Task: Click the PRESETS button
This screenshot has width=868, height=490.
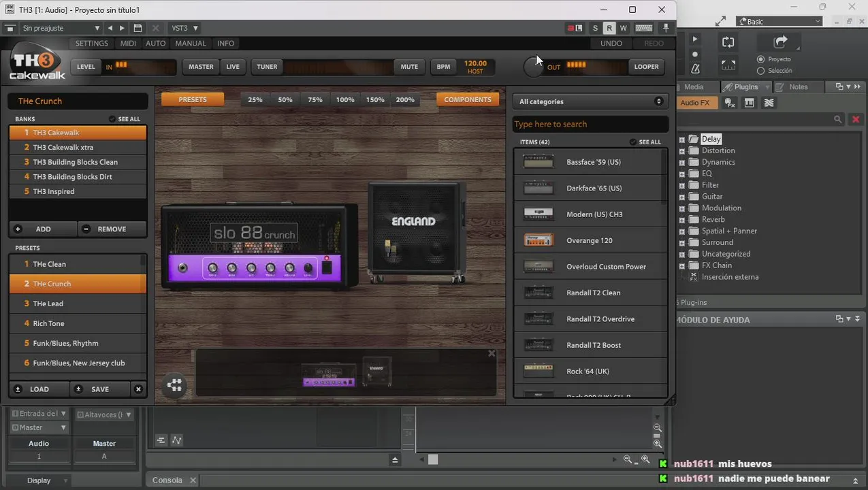Action: tap(193, 99)
